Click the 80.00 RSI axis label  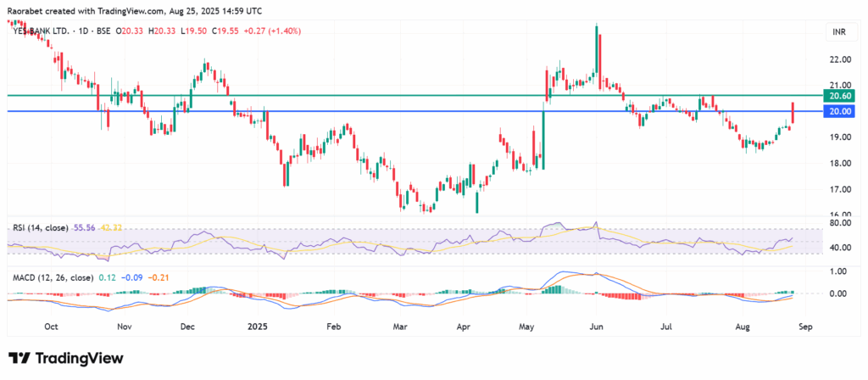(x=840, y=223)
